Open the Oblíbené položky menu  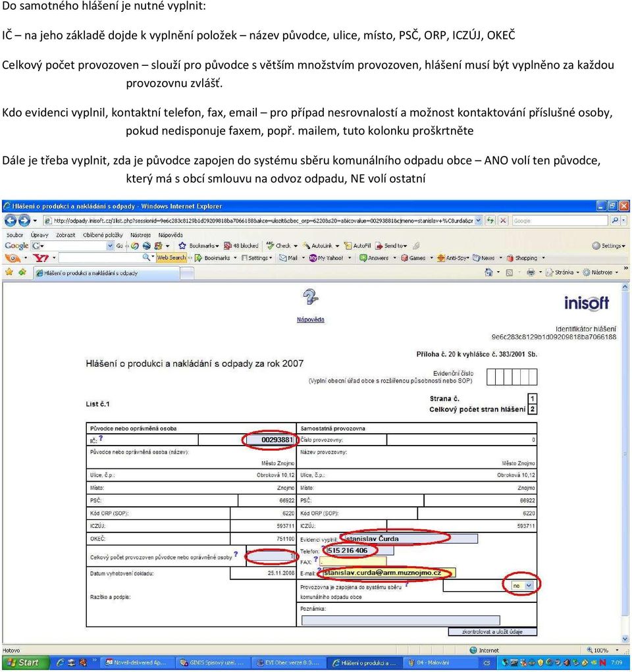click(103, 235)
